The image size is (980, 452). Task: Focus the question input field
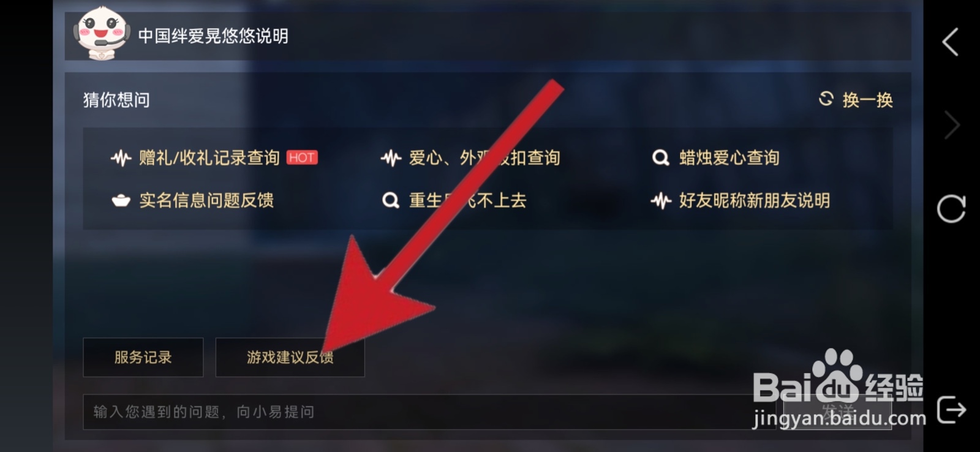tap(429, 412)
